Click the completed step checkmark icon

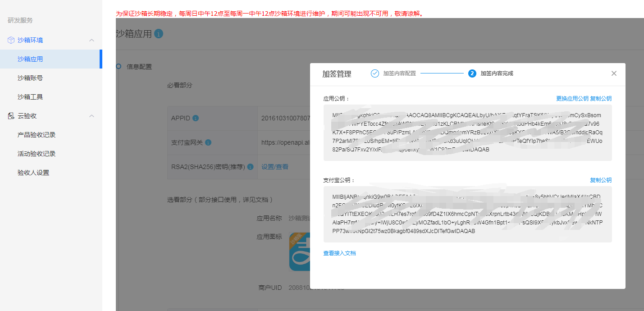[x=375, y=73]
